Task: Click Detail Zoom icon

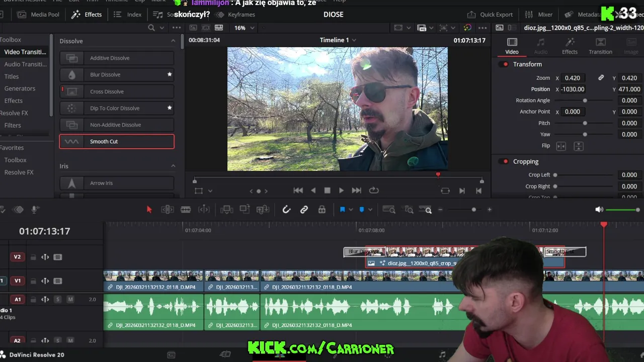Action: (x=409, y=210)
